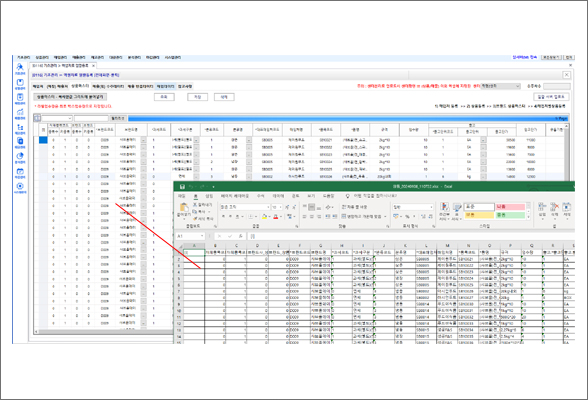Click the Percent style icon in Excel
Image resolution: width=588 pixels, height=400 pixels.
(407, 216)
